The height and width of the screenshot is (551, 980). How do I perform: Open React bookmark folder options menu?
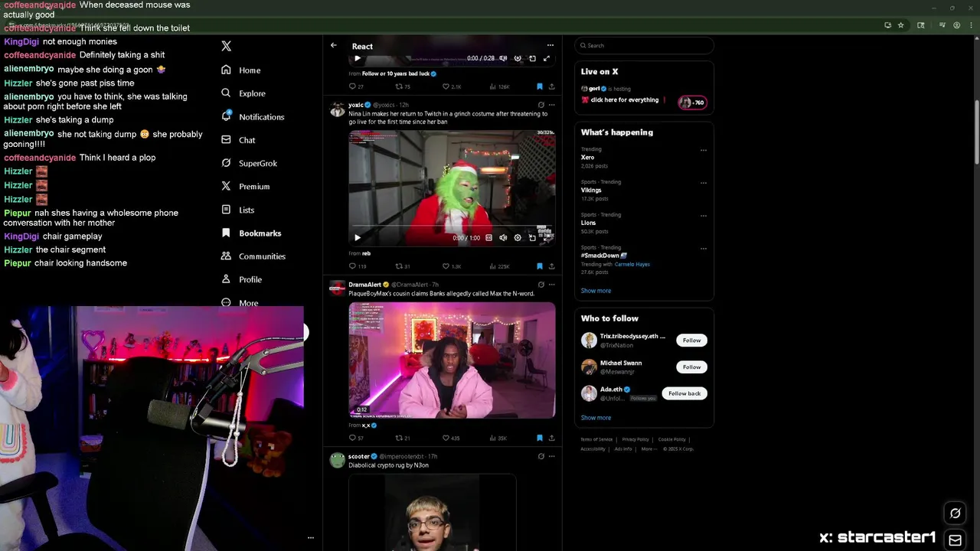(x=550, y=46)
